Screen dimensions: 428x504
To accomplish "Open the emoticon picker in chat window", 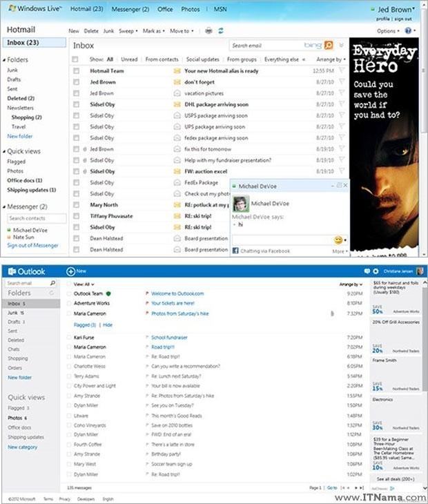I will coord(338,240).
